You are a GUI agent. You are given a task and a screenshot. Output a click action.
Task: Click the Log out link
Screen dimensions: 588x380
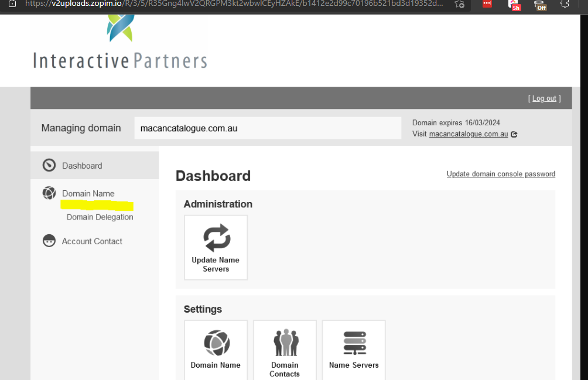pos(545,98)
